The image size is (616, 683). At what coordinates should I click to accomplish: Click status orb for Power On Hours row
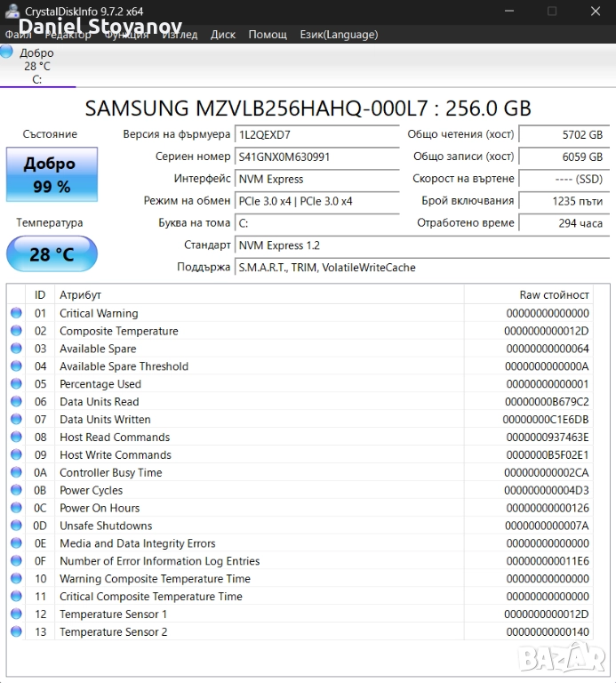pos(16,508)
